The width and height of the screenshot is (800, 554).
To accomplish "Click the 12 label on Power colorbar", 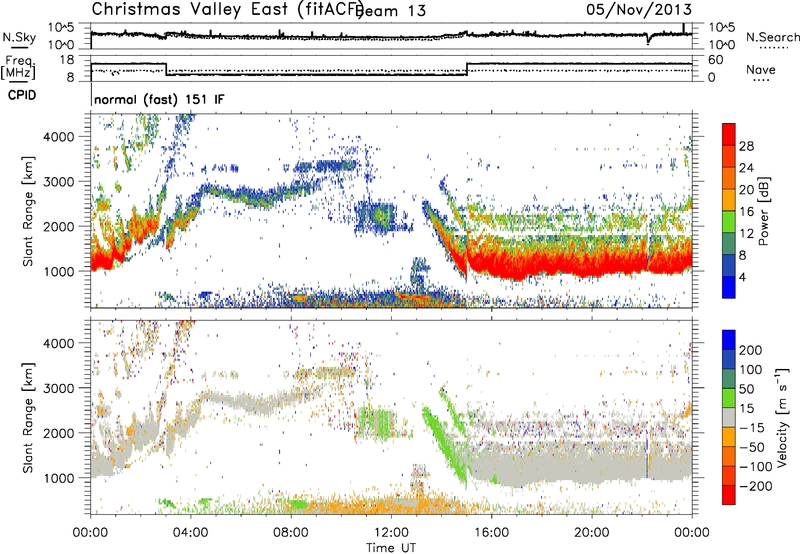I will coord(746,234).
